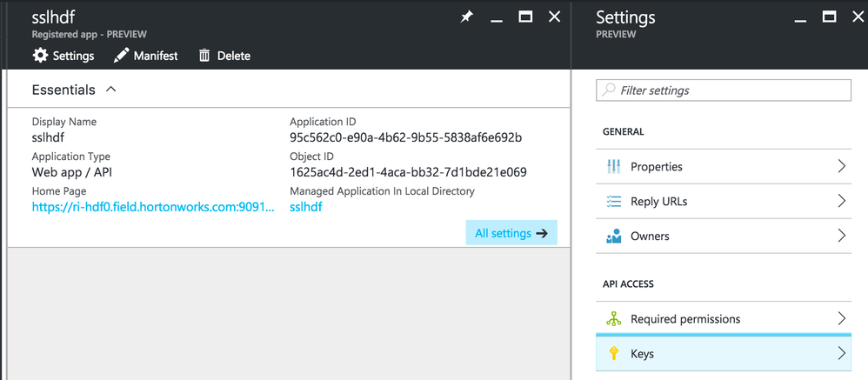
Task: Open the Required permissions menu item
Action: 685,319
